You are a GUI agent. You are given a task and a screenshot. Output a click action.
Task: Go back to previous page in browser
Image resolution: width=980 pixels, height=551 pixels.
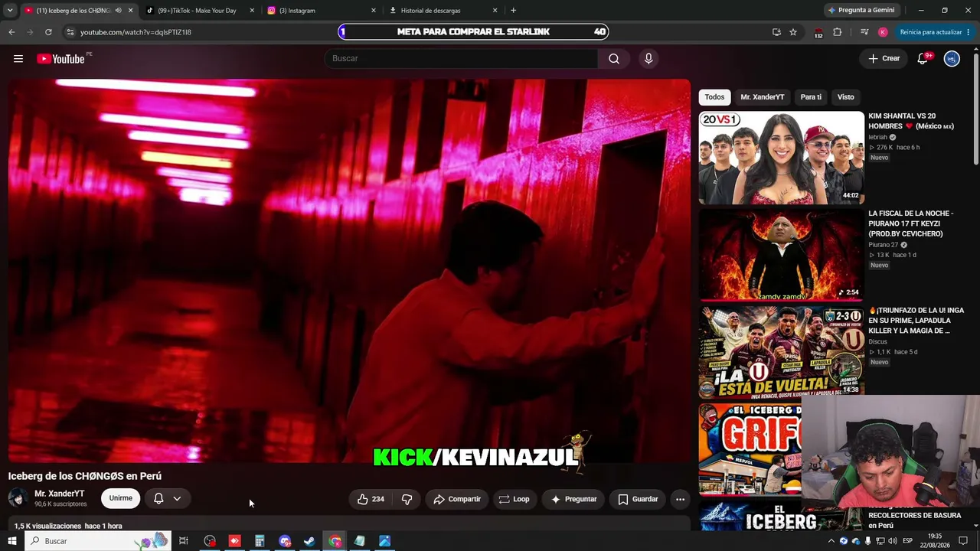(x=11, y=32)
